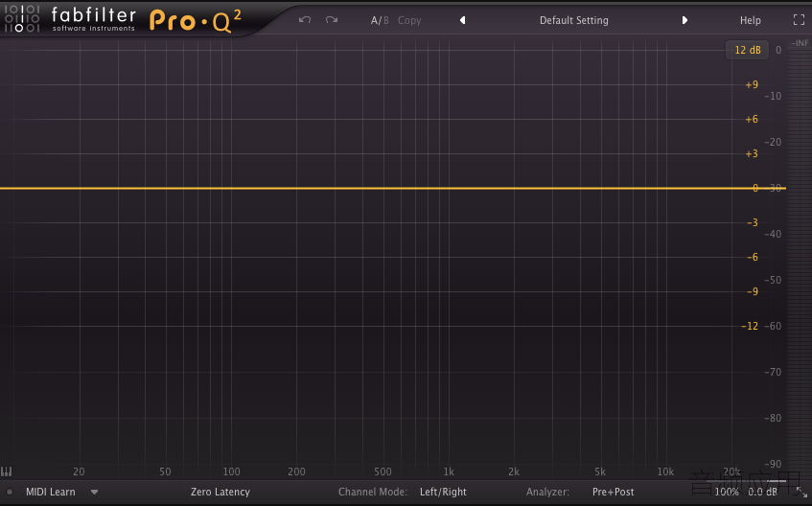Load the next preset with the right arrow
The height and width of the screenshot is (506, 812).
(x=684, y=20)
